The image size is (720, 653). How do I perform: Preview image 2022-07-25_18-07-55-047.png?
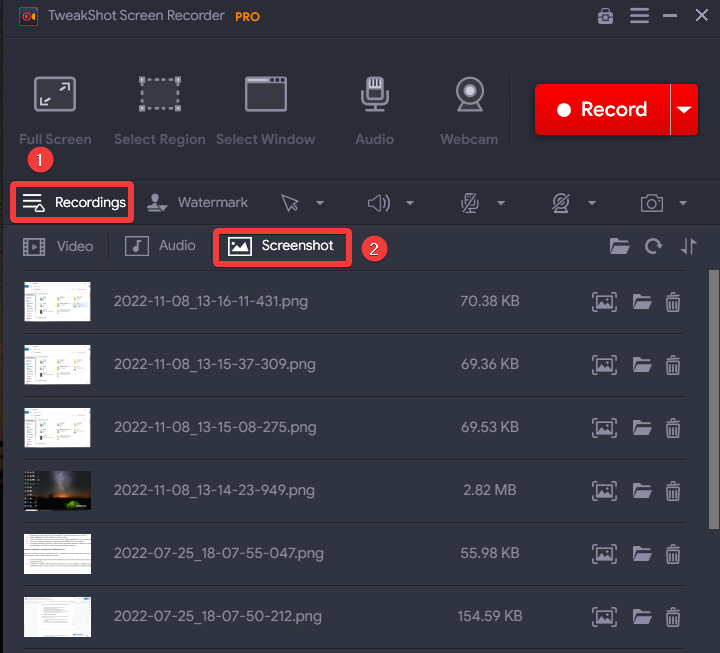click(x=604, y=554)
